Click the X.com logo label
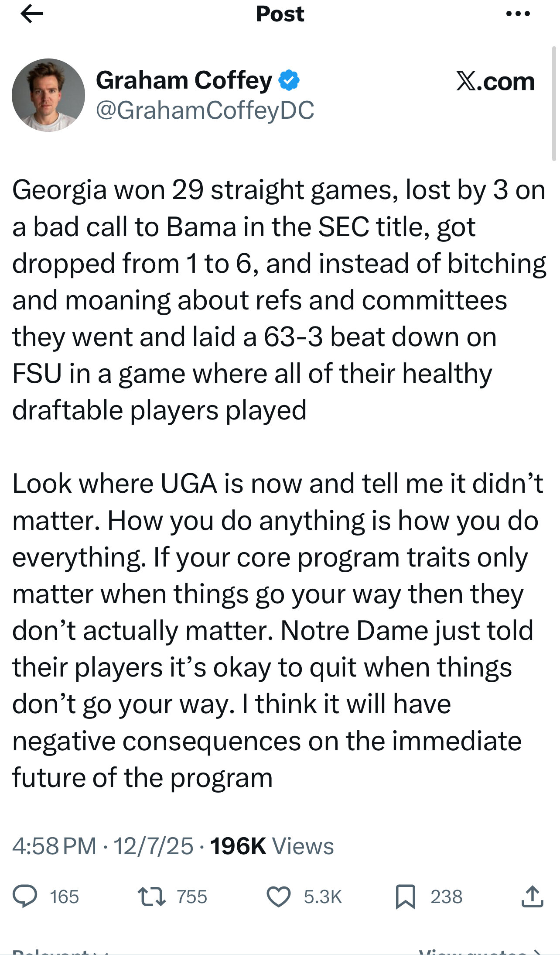Viewport: 560px width, 955px height. coord(495,82)
